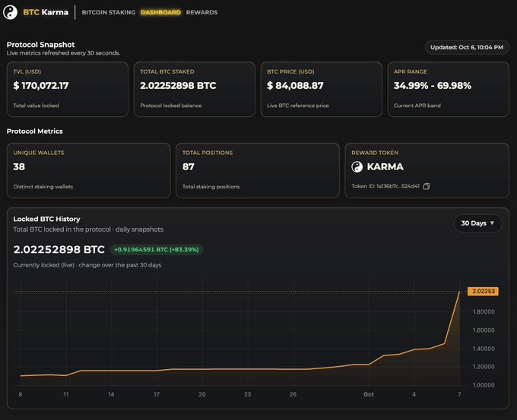Click the KARMA token name
The image size is (517, 420).
click(385, 167)
